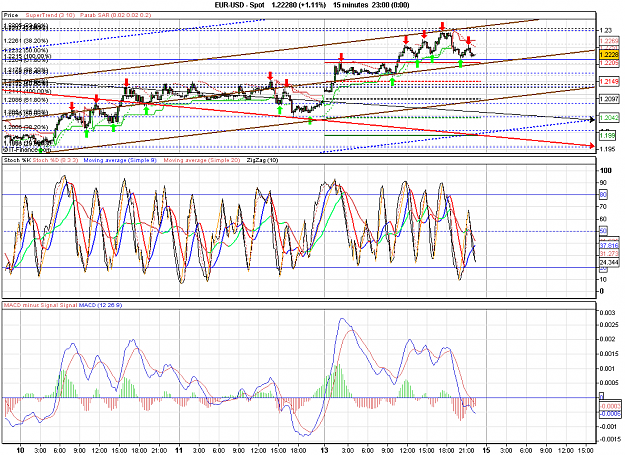The height and width of the screenshot is (455, 625).
Task: Click the 0.0025 MACD axis label
Action: tap(609, 325)
